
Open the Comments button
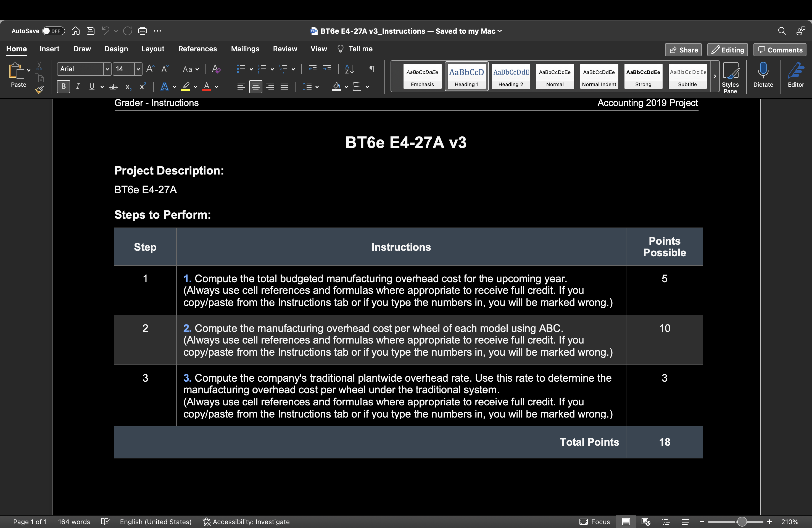780,50
